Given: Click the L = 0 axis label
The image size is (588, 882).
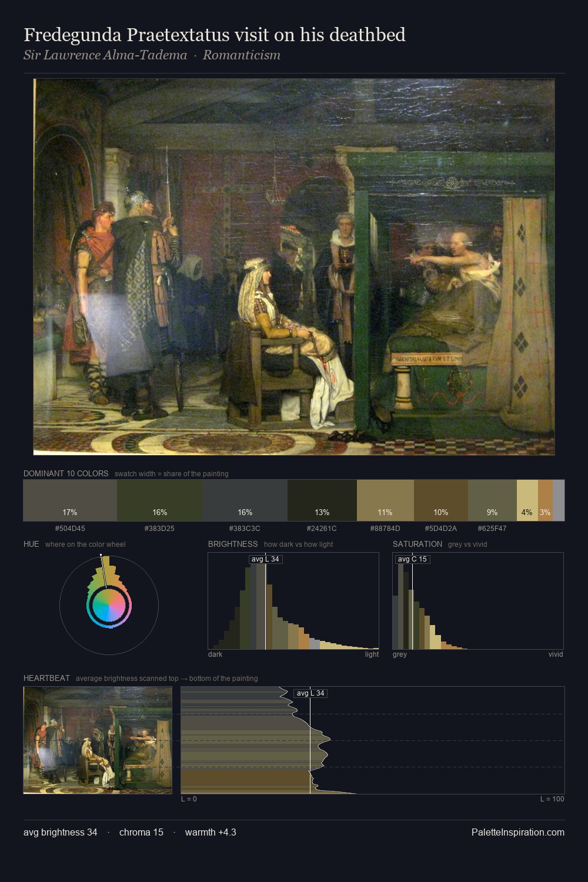Looking at the screenshot, I should pos(189,799).
